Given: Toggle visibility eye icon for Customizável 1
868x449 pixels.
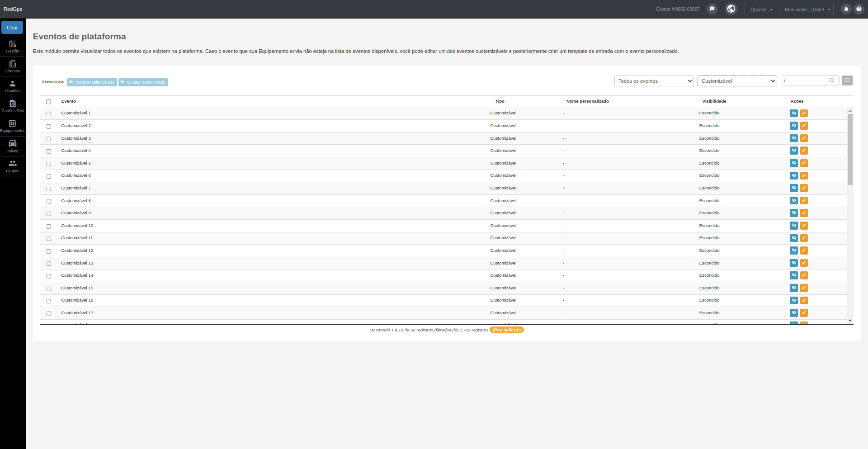Looking at the screenshot, I should [x=794, y=113].
